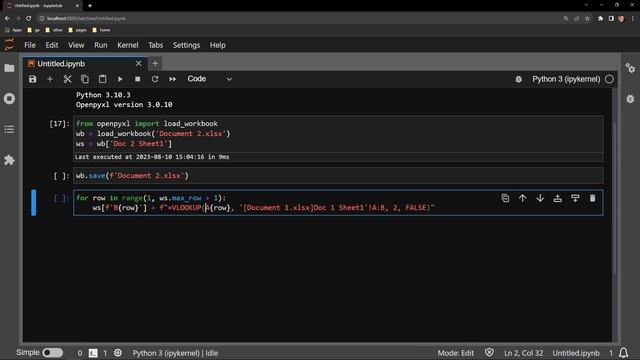Click Ln 2, Col 32 cursor position

[524, 353]
